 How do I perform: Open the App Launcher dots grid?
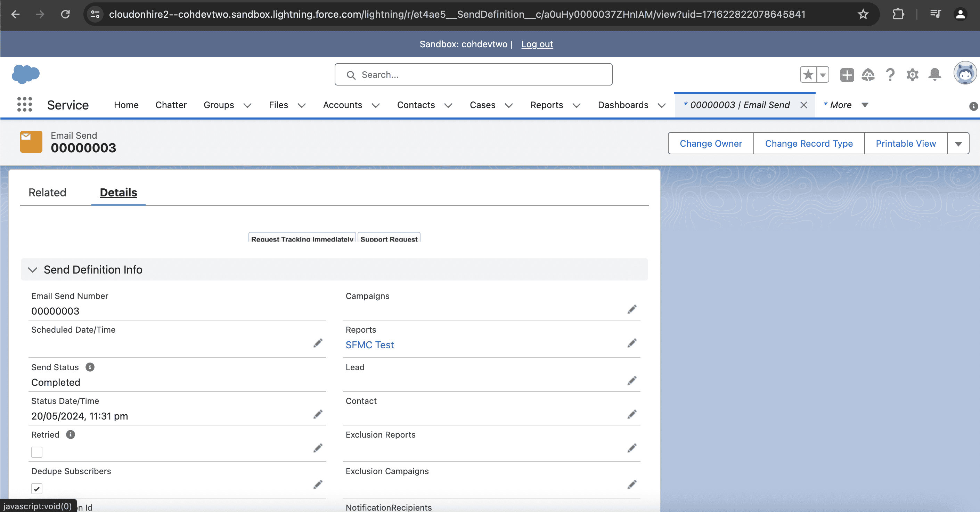coord(25,104)
